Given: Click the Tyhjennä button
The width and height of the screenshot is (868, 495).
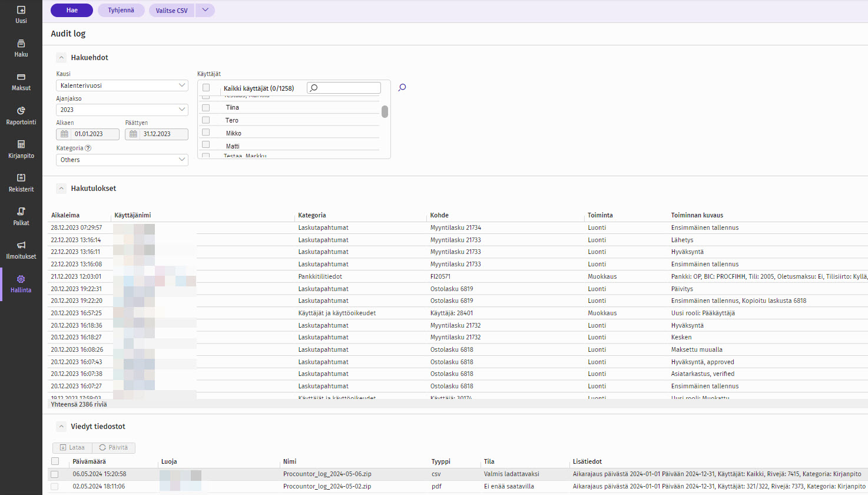Looking at the screenshot, I should pos(121,10).
